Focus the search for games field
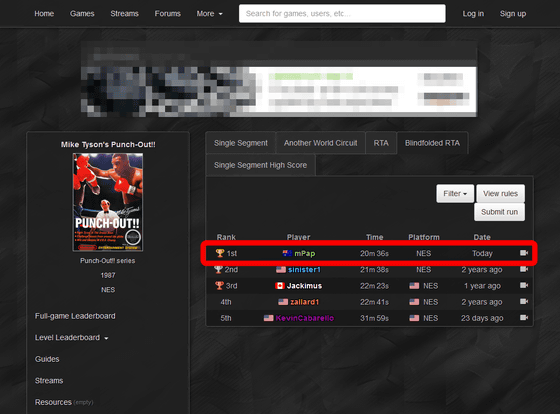This screenshot has height=414, width=560. click(x=342, y=14)
